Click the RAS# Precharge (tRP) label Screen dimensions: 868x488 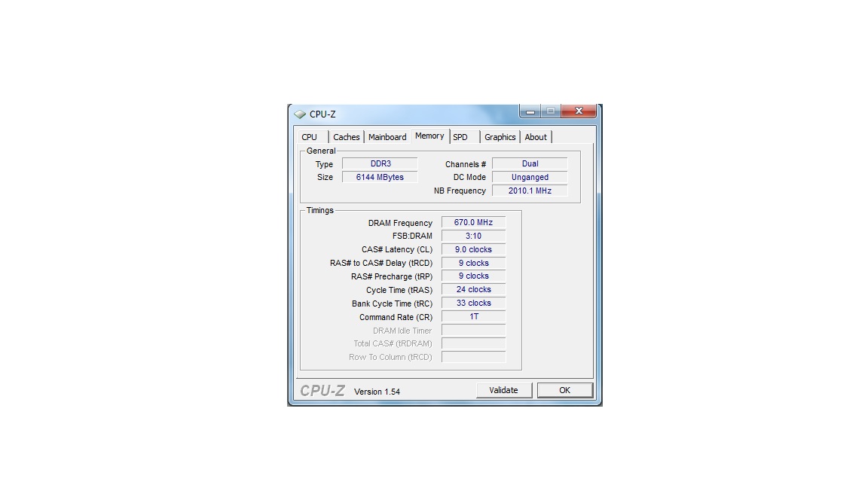(392, 276)
